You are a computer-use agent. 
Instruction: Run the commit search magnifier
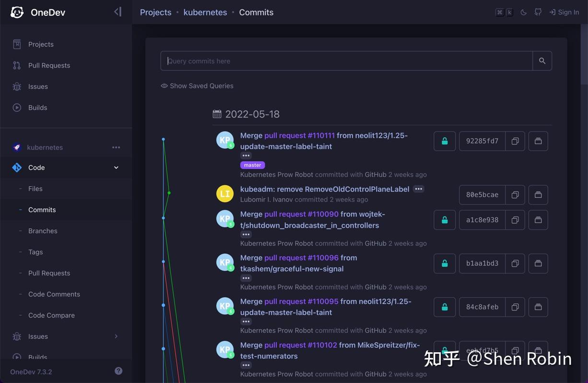pyautogui.click(x=542, y=60)
